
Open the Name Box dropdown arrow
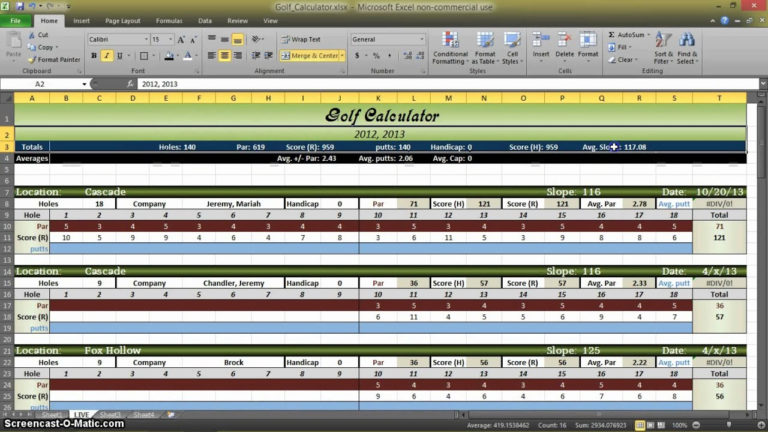83,85
